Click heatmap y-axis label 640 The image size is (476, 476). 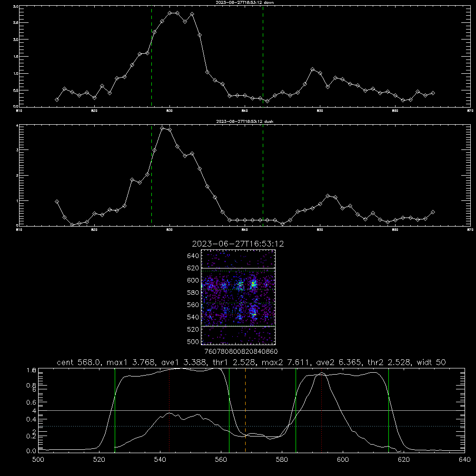193,256
